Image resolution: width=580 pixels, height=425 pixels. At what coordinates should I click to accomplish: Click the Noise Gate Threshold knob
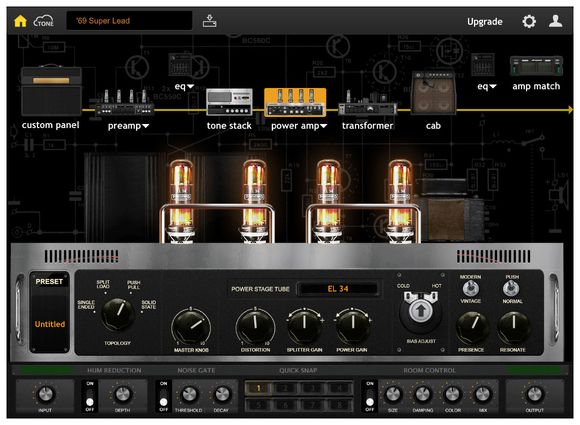pos(189,394)
